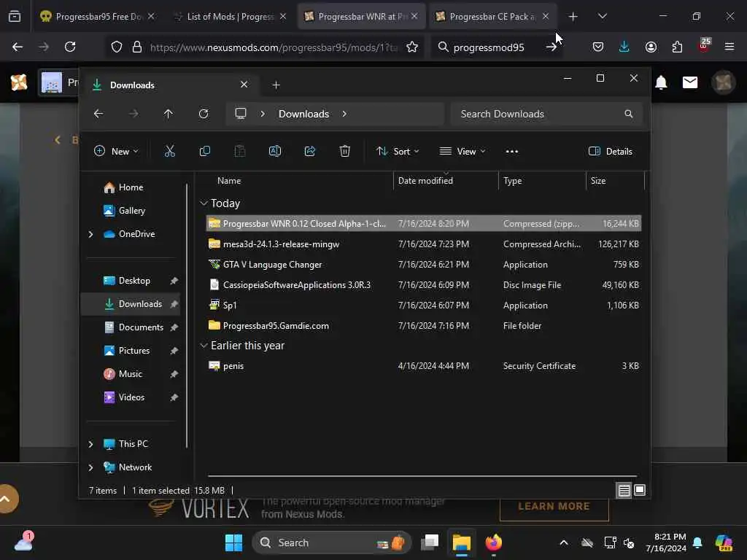Click the Windows taskbar Search box
This screenshot has width=747, height=560.
click(x=331, y=542)
